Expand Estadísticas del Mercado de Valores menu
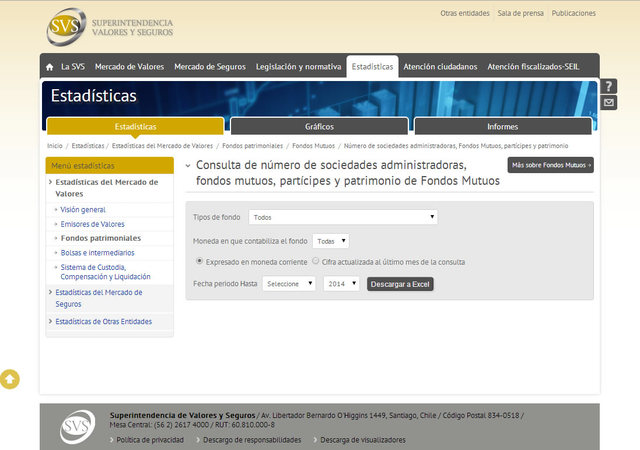Viewport: 640px width, 450px height. point(107,188)
